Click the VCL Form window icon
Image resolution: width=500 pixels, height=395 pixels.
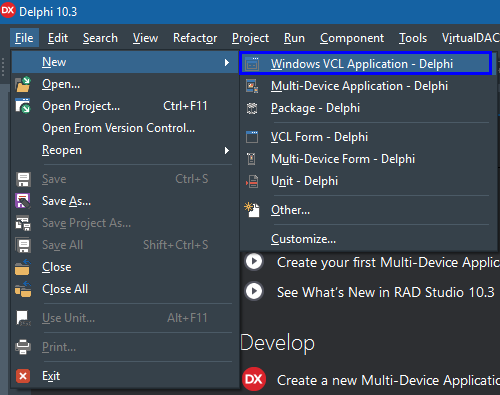(x=252, y=137)
